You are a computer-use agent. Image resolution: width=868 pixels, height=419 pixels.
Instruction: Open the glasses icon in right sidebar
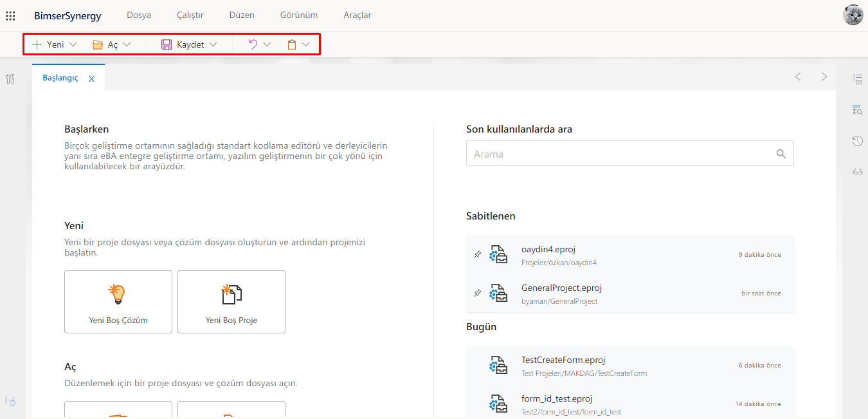[x=858, y=172]
